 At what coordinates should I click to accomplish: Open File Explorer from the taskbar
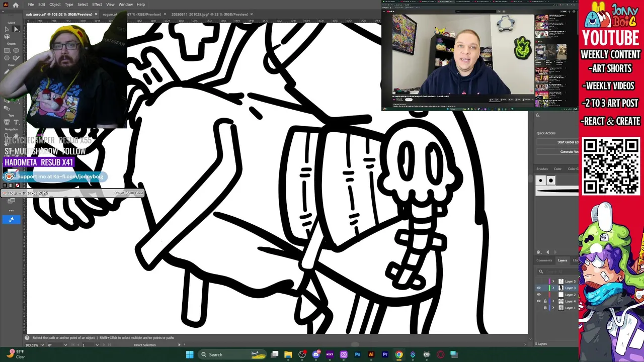(288, 354)
